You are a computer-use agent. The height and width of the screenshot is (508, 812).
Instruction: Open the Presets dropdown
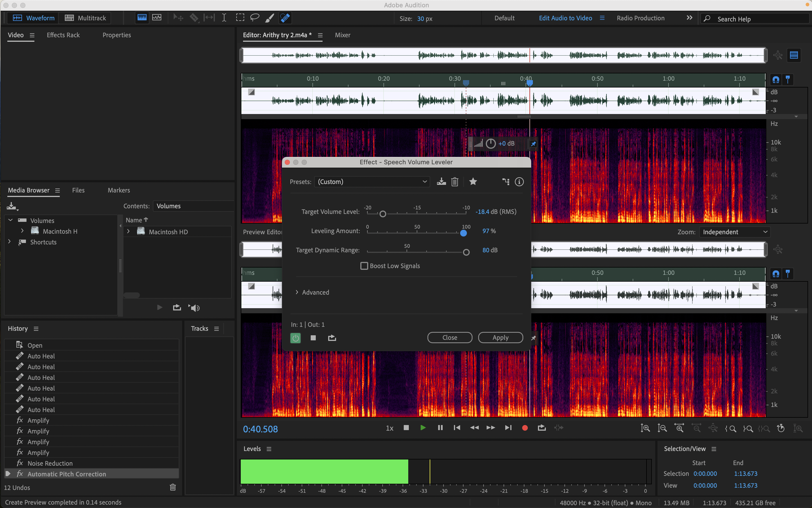(x=372, y=182)
